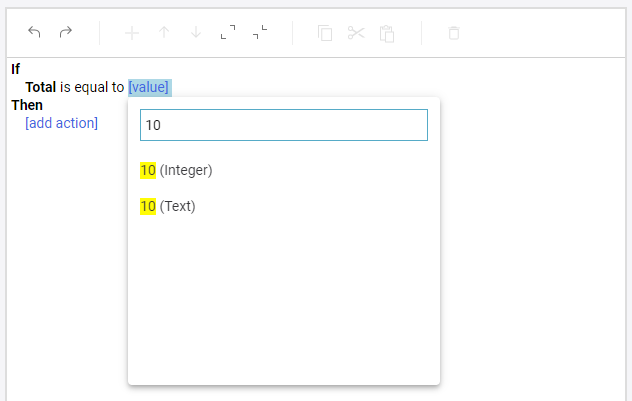
Task: Click the Undo arrow icon
Action: (x=34, y=32)
